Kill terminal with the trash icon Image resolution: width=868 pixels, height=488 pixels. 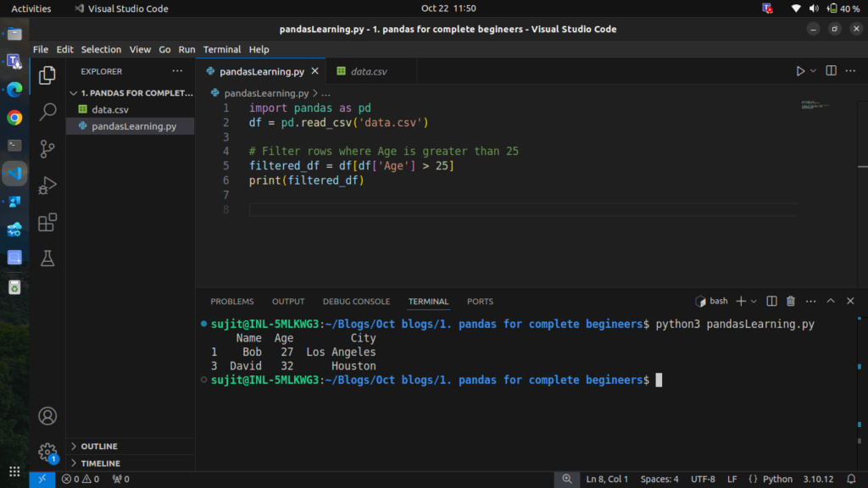tap(791, 301)
